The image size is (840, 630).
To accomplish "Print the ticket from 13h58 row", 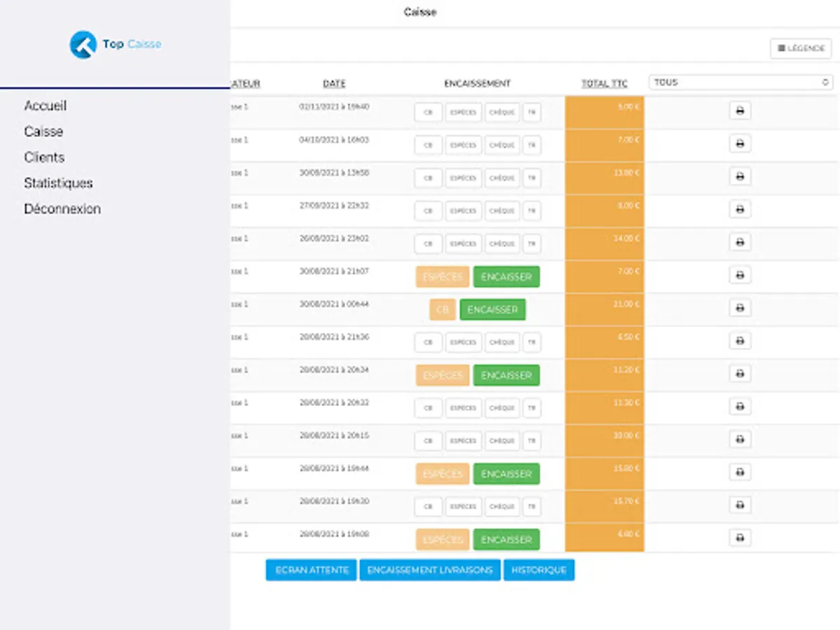I will [740, 176].
